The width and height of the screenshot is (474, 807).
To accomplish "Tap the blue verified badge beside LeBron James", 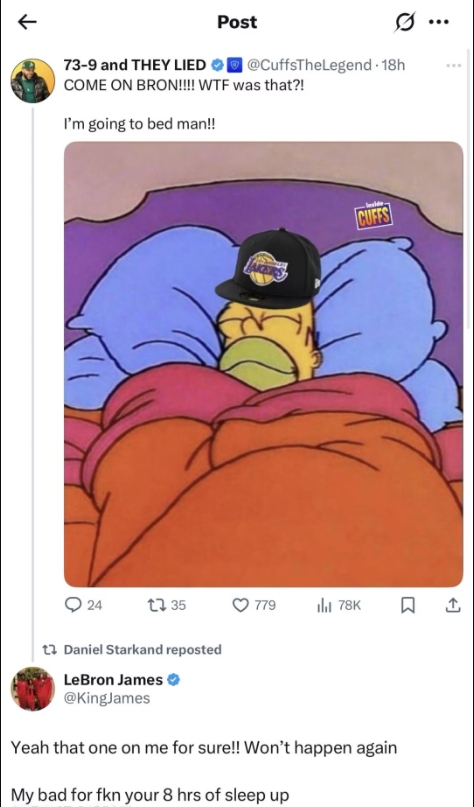I will point(174,680).
